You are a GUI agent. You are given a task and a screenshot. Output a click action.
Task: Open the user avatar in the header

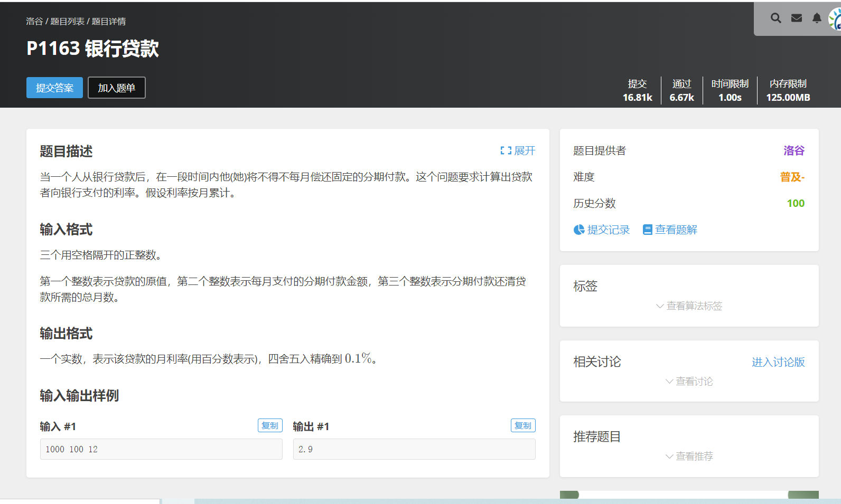tap(835, 19)
